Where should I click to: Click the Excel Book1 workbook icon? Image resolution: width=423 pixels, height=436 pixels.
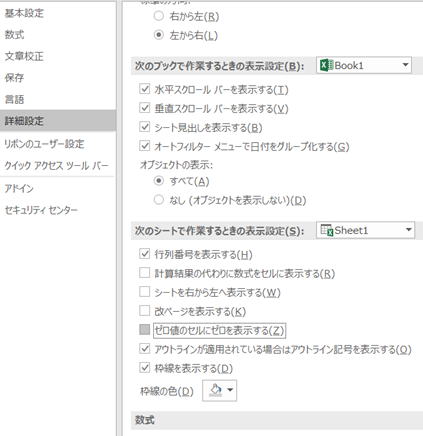point(326,65)
